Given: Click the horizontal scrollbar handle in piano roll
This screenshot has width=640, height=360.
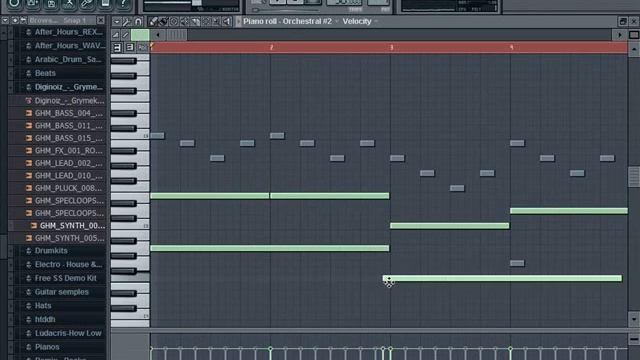Looking at the screenshot, I should tap(176, 35).
